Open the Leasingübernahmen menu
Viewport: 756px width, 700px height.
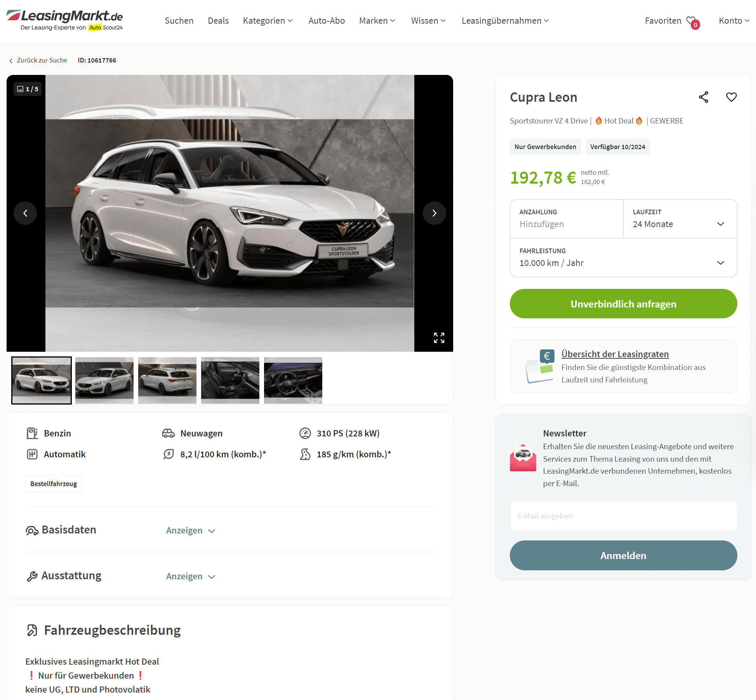pyautogui.click(x=505, y=21)
